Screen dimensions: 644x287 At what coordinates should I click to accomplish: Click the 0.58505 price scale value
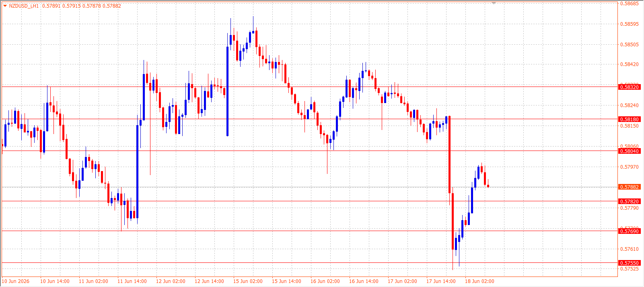pyautogui.click(x=629, y=45)
